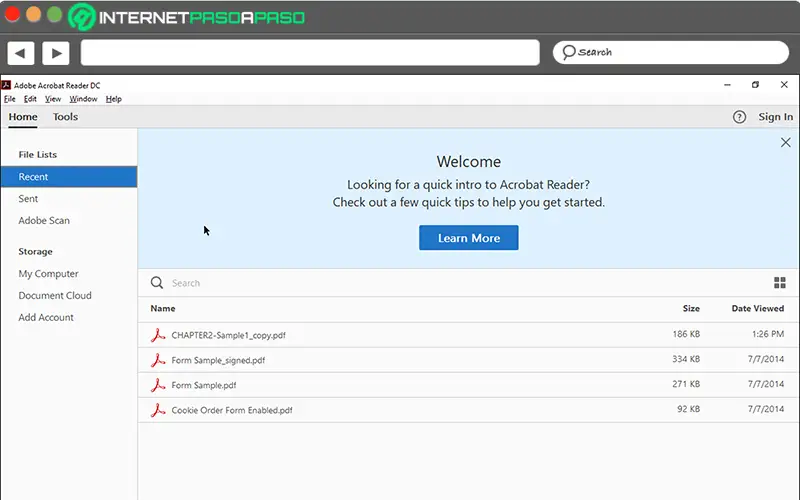This screenshot has width=800, height=500.
Task: Select CHAPTER2-Sample1_copy.pdf file name
Action: pos(229,335)
